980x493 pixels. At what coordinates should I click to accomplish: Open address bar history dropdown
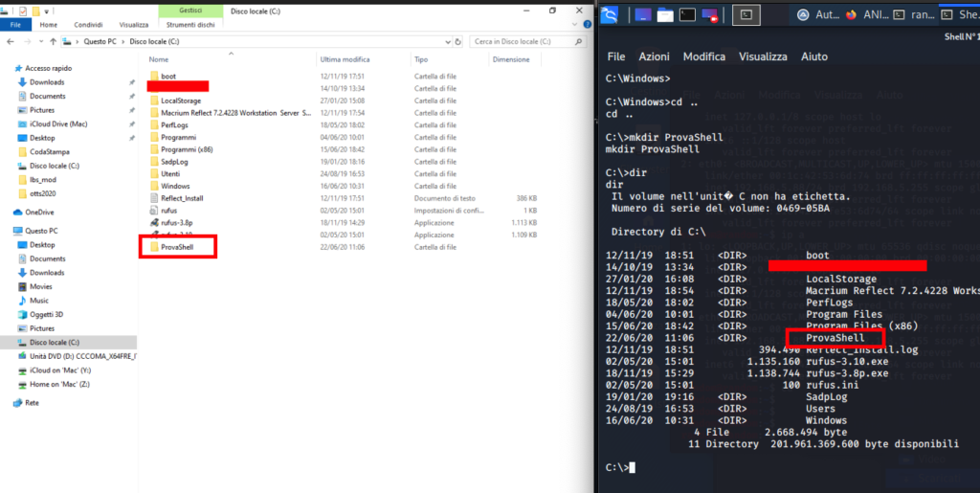click(448, 42)
